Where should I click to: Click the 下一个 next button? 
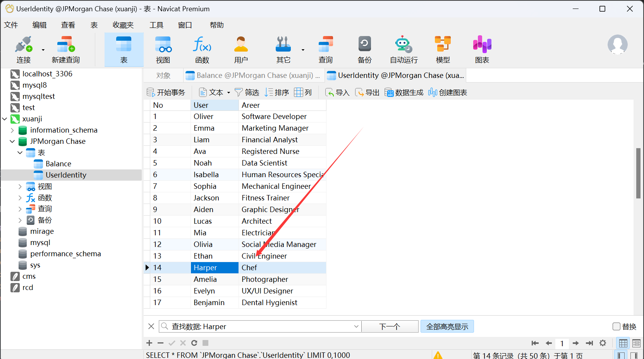click(390, 326)
